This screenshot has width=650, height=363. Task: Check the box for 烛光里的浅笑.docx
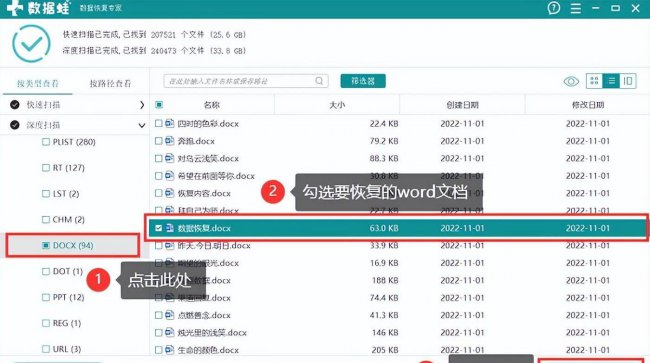158,332
